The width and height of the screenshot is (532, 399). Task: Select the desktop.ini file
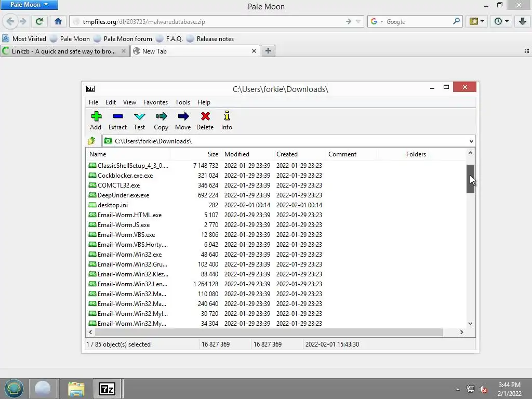click(112, 205)
